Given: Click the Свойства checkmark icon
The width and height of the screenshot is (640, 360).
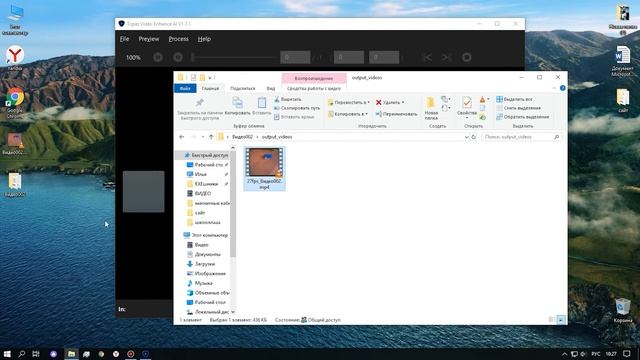Looking at the screenshot, I should [467, 102].
